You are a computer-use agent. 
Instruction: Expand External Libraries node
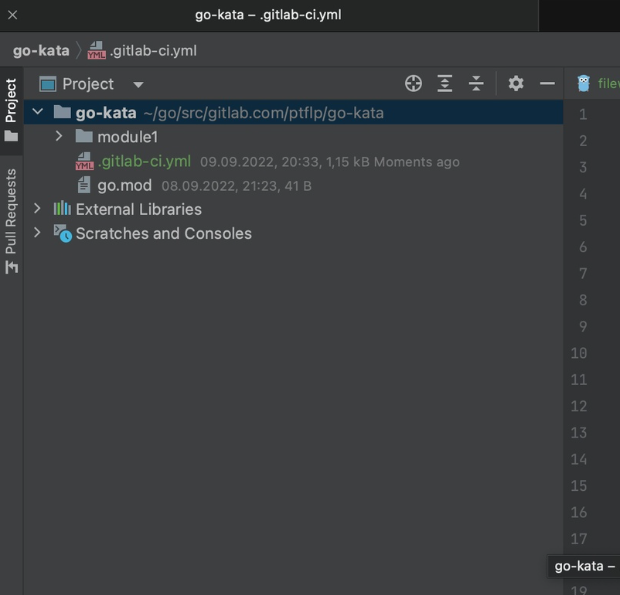pos(38,209)
